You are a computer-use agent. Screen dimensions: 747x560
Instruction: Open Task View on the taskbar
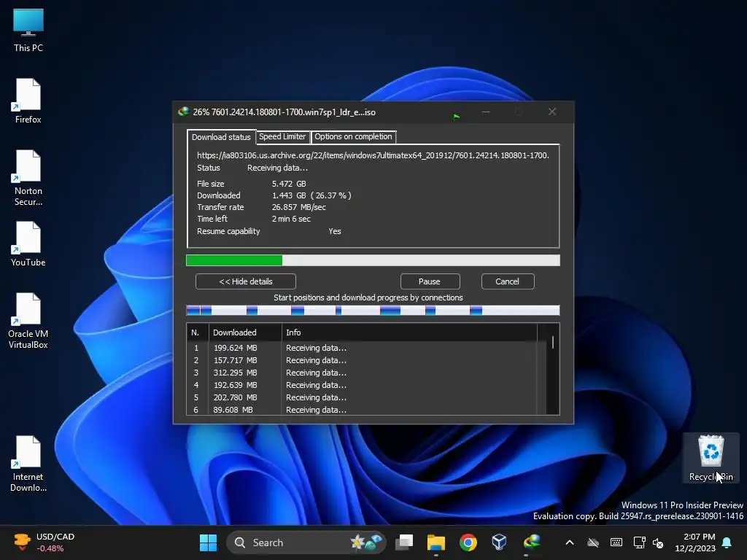pos(404,542)
